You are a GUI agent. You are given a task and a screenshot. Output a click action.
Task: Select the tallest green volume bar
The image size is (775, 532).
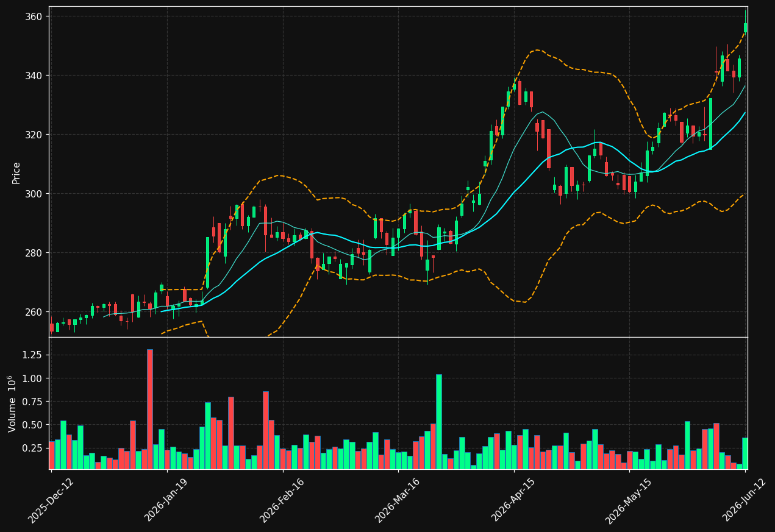click(x=439, y=422)
